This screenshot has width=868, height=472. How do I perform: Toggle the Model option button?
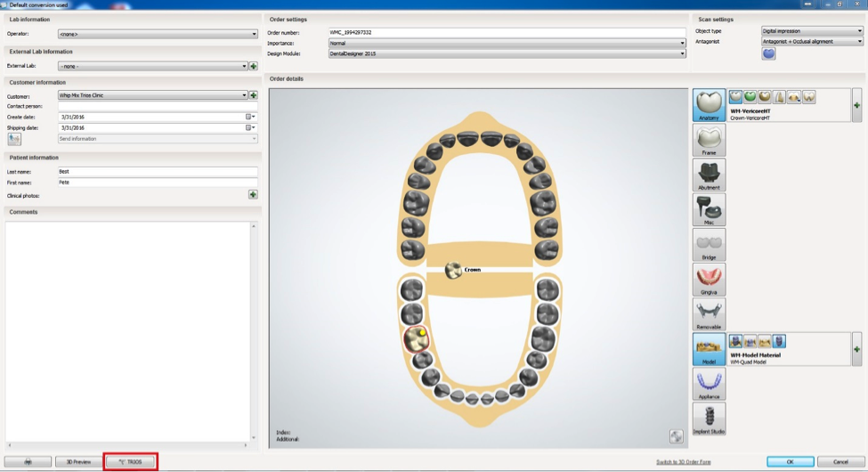(x=709, y=349)
